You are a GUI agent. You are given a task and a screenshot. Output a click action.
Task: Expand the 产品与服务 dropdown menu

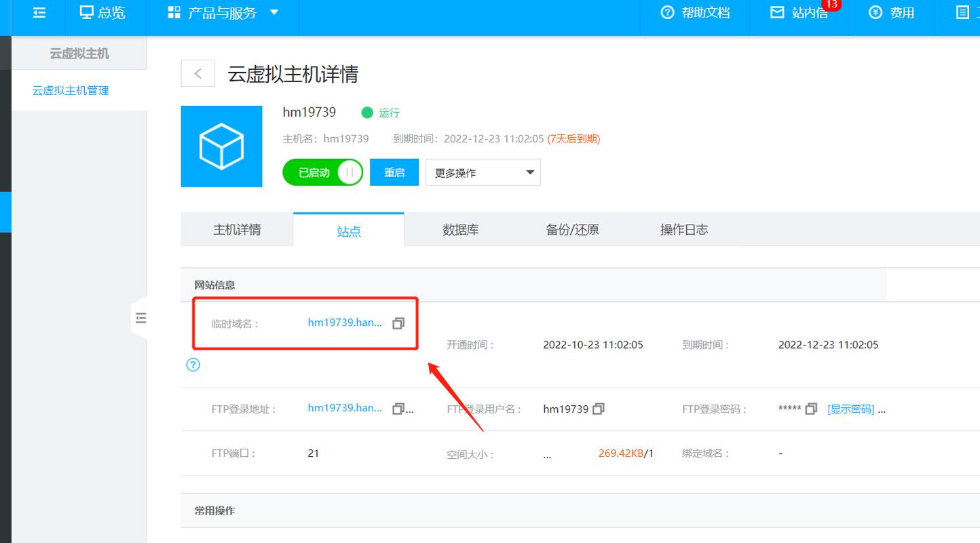tap(223, 12)
